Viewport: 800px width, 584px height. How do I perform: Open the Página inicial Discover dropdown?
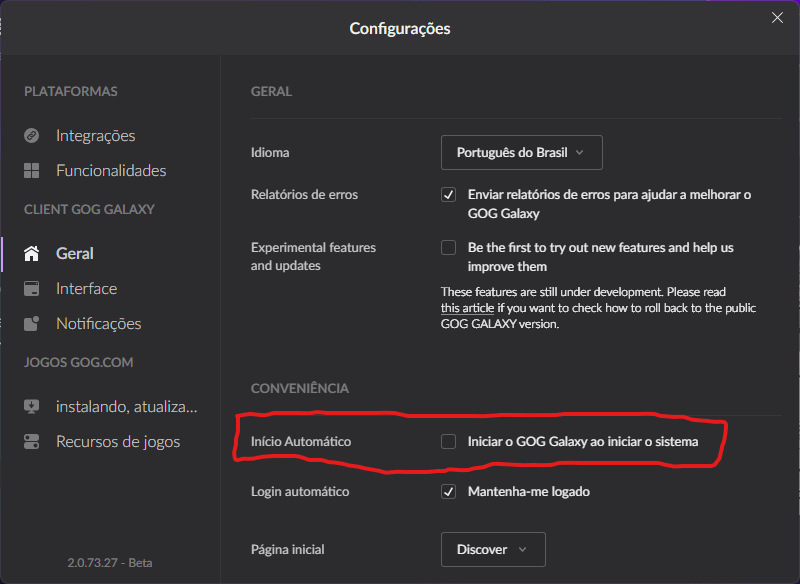click(493, 549)
